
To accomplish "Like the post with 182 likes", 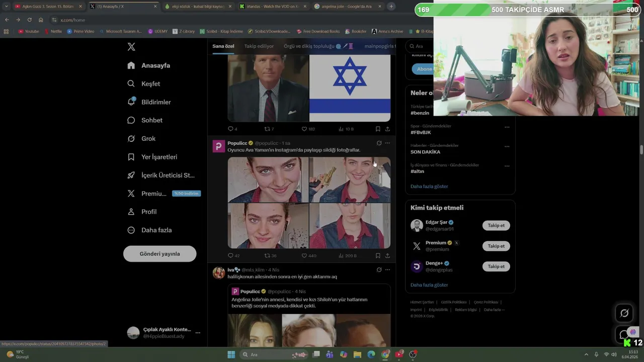I will pyautogui.click(x=308, y=129).
